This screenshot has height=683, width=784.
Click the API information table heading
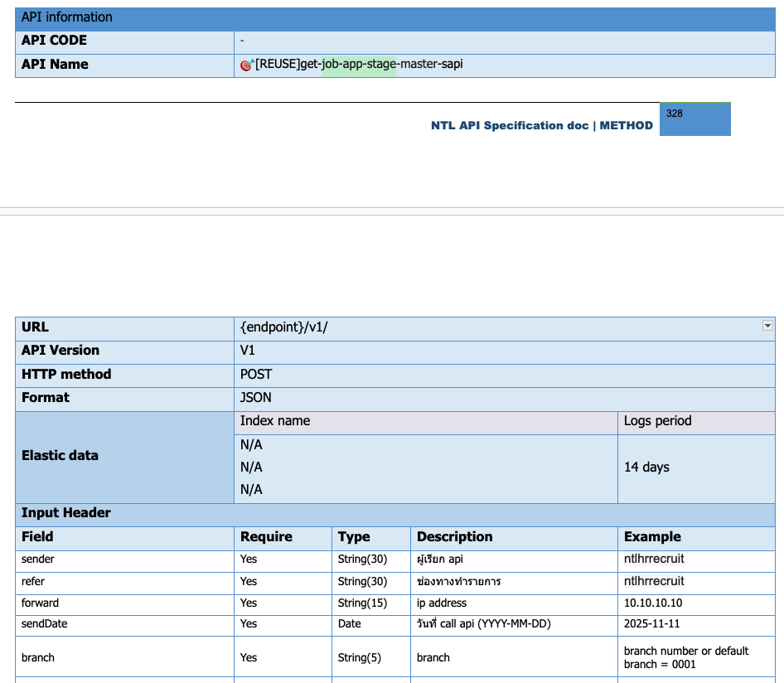pyautogui.click(x=67, y=17)
